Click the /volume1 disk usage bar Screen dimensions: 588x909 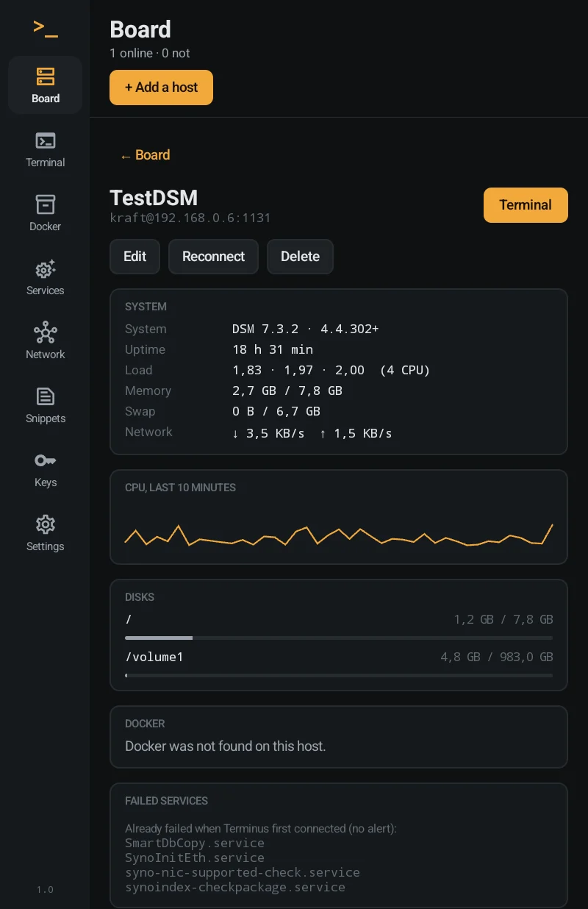pos(339,675)
